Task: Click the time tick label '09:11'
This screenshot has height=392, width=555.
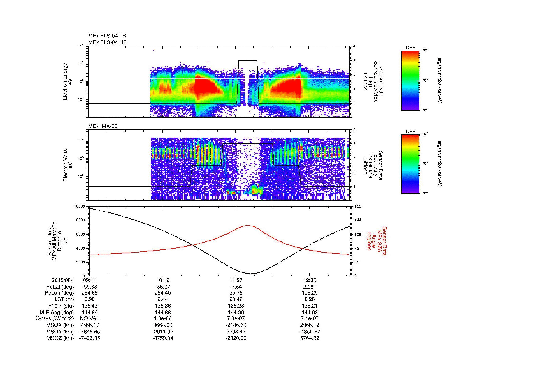Action: 90,280
